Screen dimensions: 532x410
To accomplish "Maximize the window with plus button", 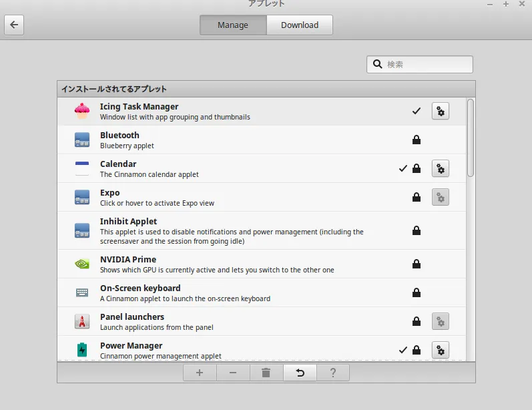I will click(x=505, y=4).
